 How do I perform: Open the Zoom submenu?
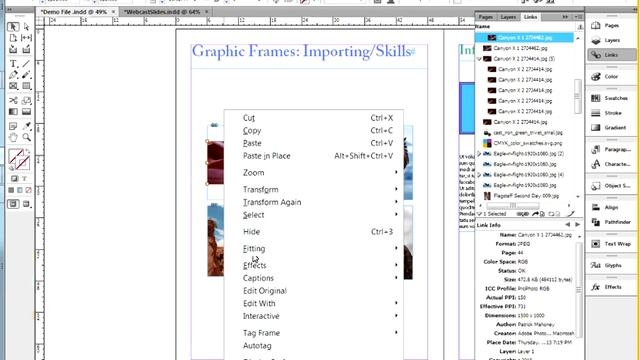click(313, 173)
